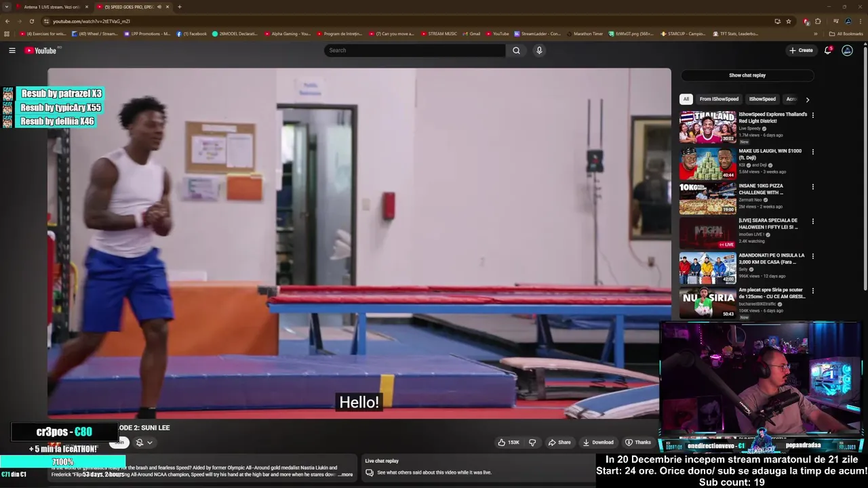Open the All Bookmarks folder
Image resolution: width=868 pixels, height=488 pixels.
846,34
